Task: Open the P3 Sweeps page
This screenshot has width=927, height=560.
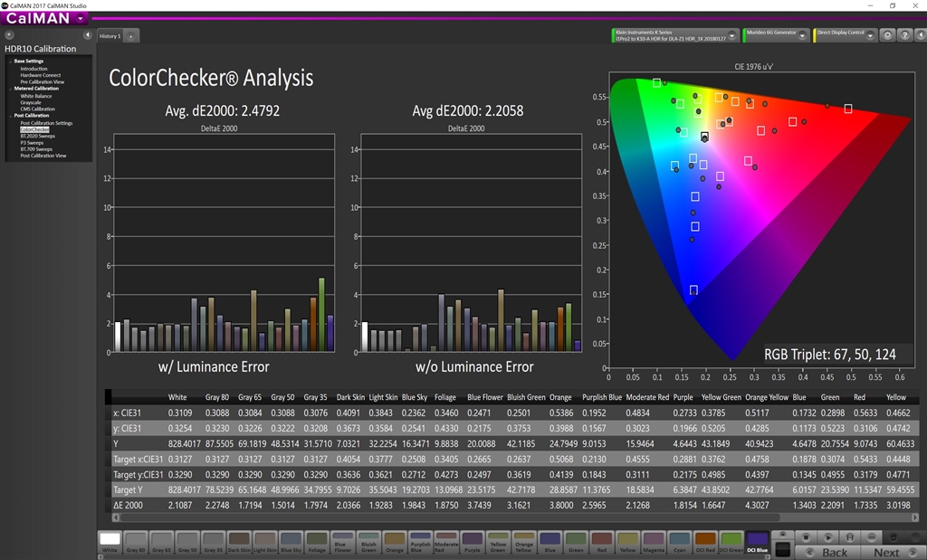Action: tap(32, 142)
